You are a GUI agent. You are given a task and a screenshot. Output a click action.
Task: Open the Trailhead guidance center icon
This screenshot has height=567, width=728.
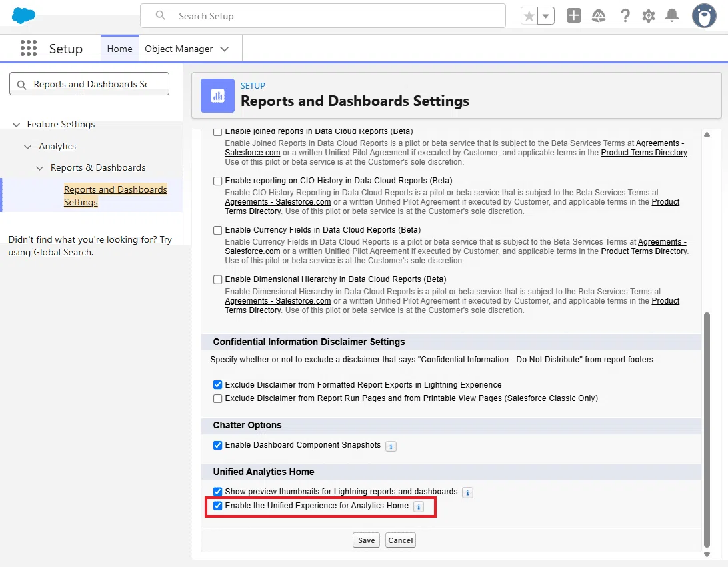[599, 16]
